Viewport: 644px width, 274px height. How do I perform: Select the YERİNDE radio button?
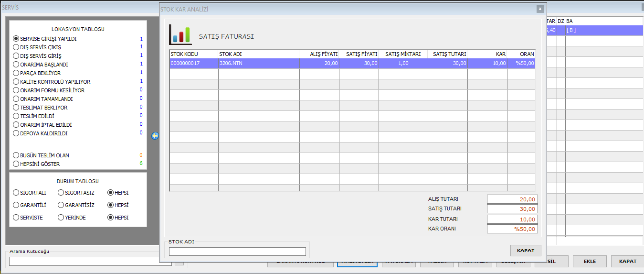click(x=61, y=218)
